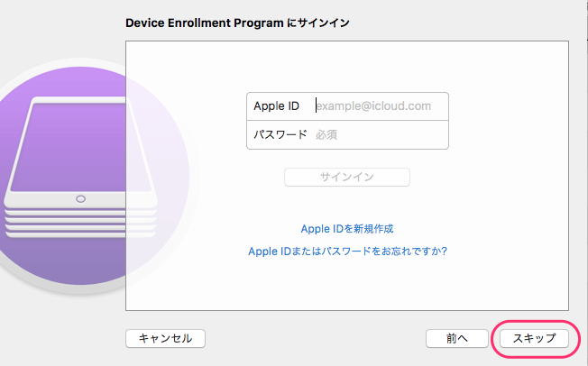
Task: Open the Apple IDを新規作成 link
Action: 347,229
